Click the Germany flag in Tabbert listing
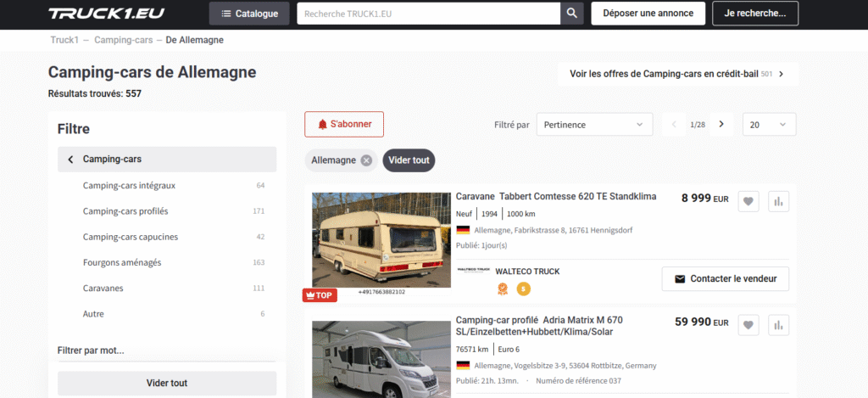This screenshot has width=868, height=398. pyautogui.click(x=463, y=230)
